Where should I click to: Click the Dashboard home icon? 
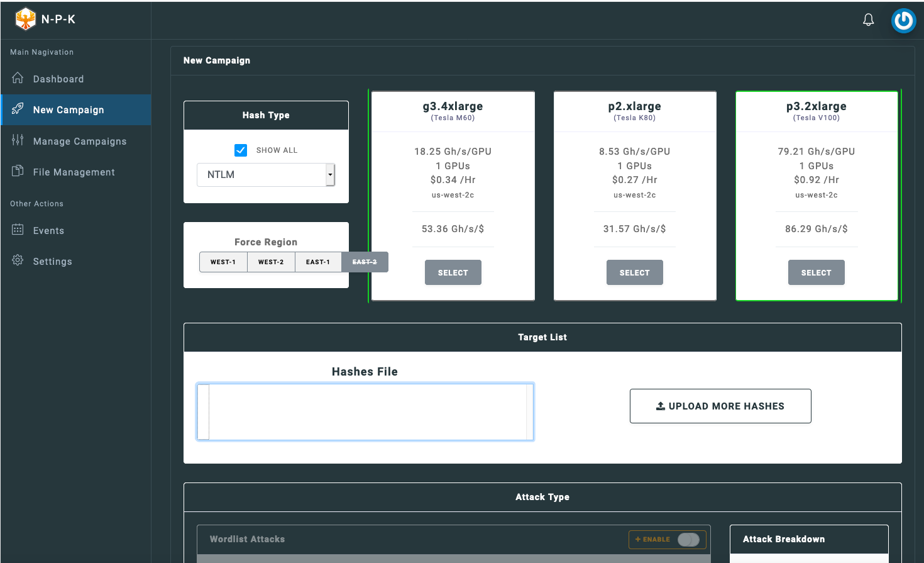(x=18, y=78)
